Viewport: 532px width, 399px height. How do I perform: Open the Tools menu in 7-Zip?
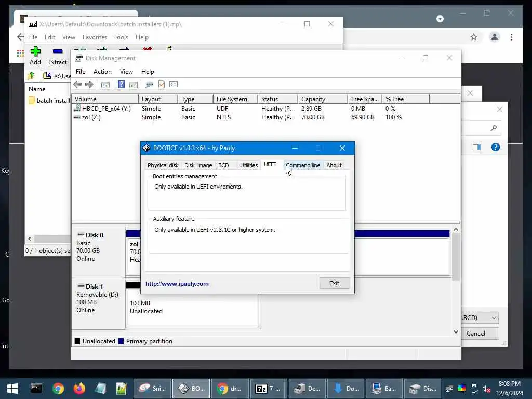coord(121,37)
